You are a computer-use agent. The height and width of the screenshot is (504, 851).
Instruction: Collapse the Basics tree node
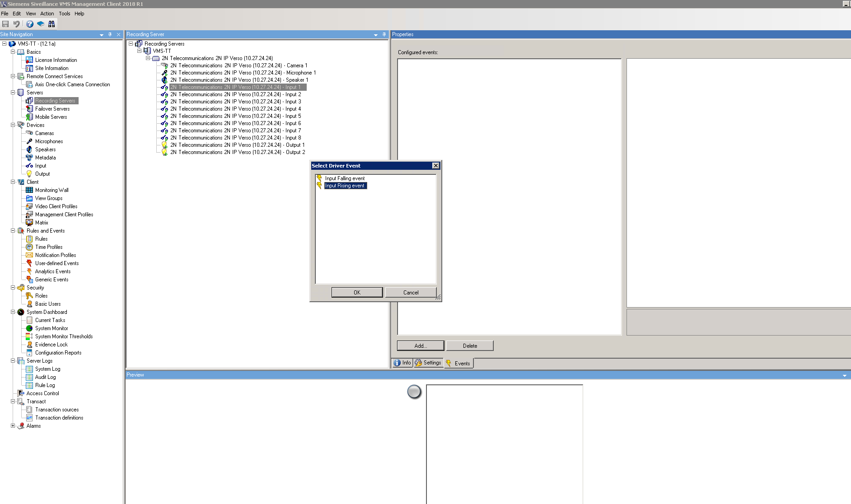coord(13,52)
